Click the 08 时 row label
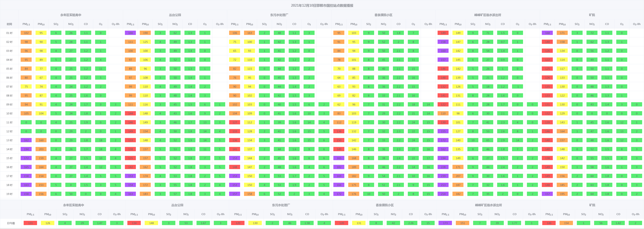This screenshot has width=644, height=229. click(9, 96)
